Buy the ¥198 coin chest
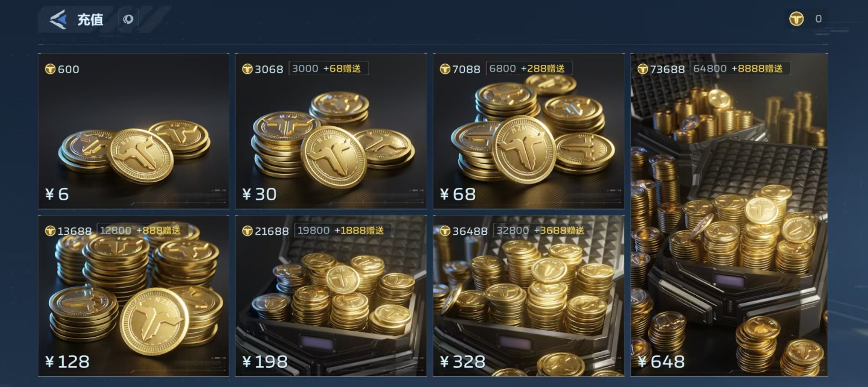The image size is (868, 387). click(x=331, y=296)
